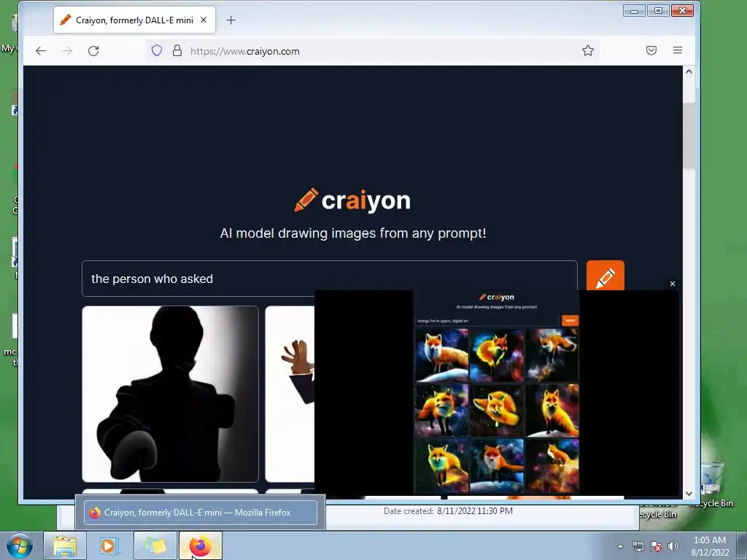Reload the Craiyon page
The height and width of the screenshot is (560, 747).
point(93,51)
